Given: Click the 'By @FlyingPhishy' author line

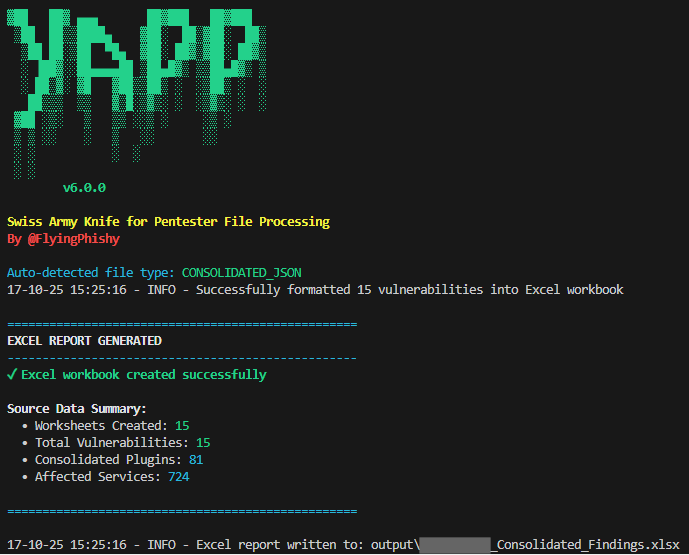Looking at the screenshot, I should coord(63,239).
